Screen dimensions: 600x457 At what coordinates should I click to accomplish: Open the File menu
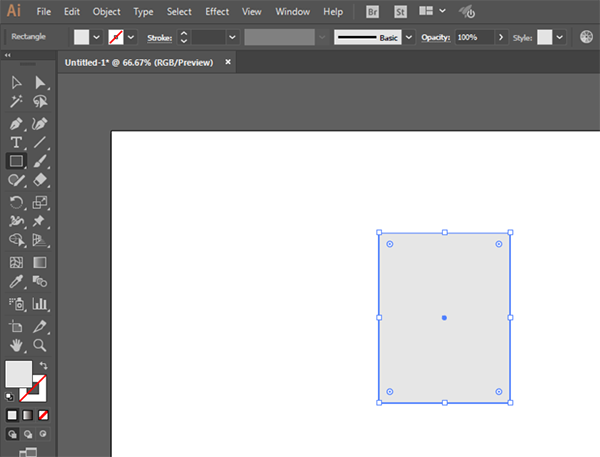point(44,12)
